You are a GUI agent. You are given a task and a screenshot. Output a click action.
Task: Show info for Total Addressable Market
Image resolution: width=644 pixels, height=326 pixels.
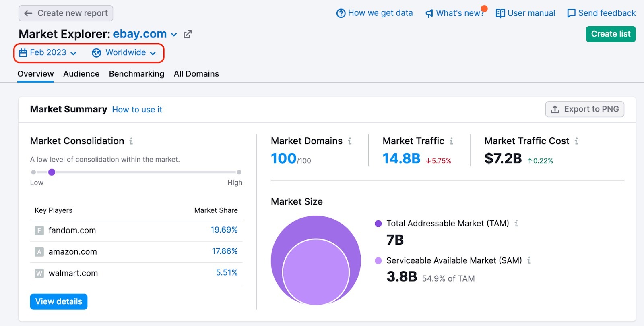(x=516, y=223)
